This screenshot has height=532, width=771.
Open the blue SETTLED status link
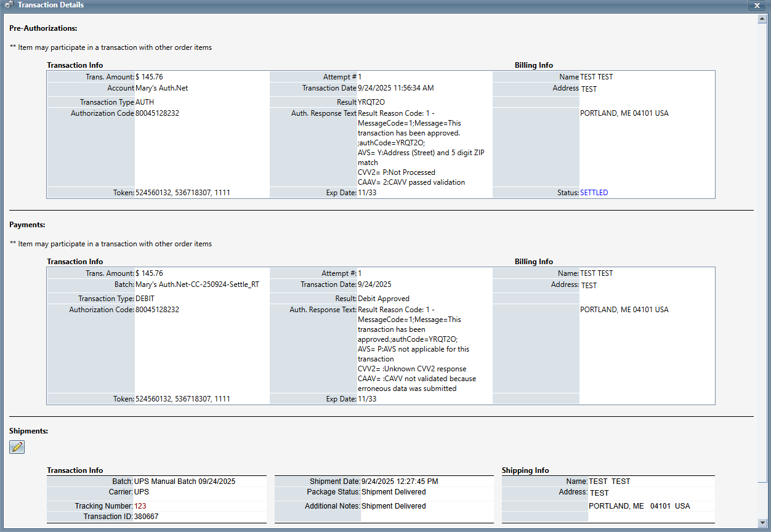click(594, 193)
